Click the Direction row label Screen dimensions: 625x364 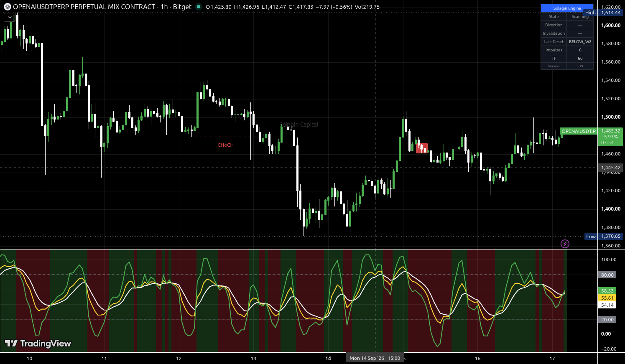tap(554, 25)
